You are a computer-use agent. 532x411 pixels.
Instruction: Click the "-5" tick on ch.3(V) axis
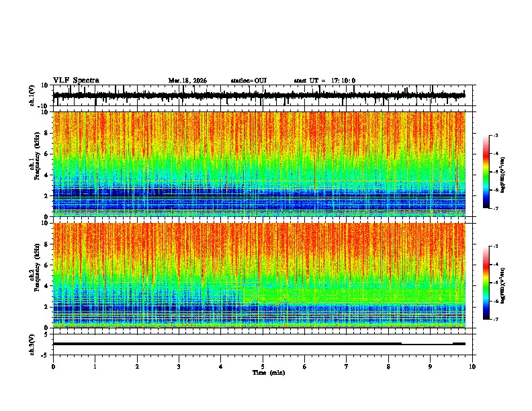coord(45,355)
